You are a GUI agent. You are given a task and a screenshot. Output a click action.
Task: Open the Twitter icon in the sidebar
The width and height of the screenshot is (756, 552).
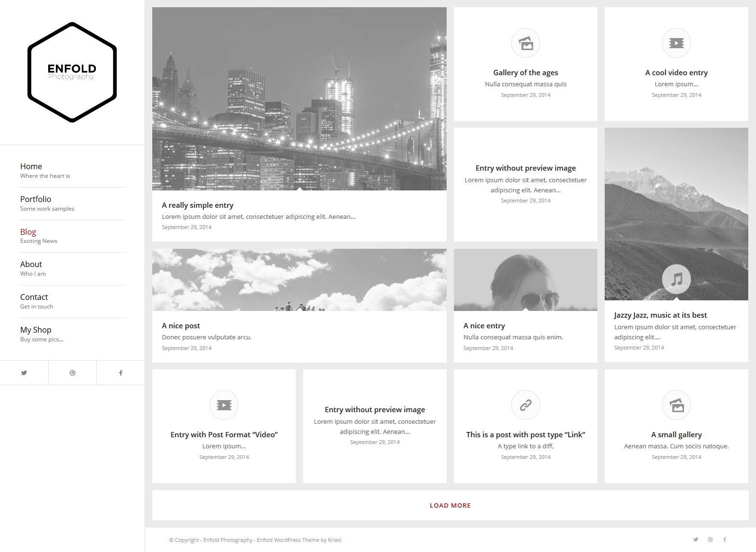pos(24,373)
